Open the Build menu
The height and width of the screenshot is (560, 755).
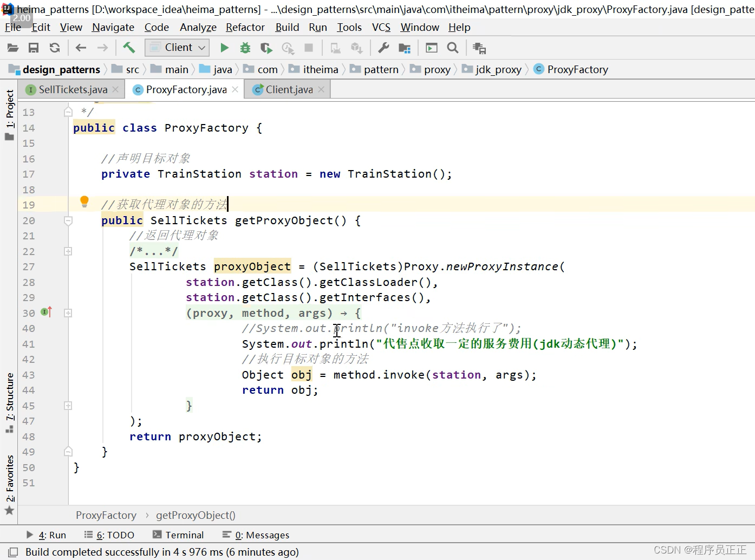[x=287, y=27]
